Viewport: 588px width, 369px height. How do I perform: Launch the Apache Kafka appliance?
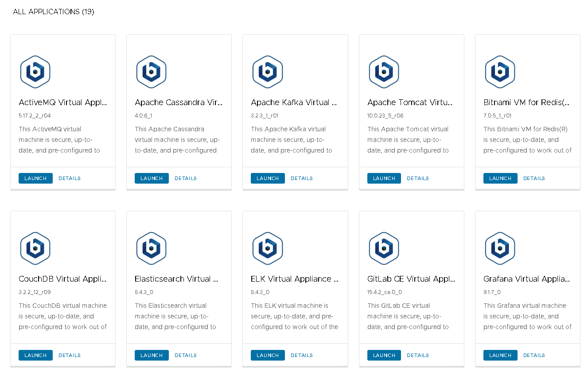[x=268, y=178]
